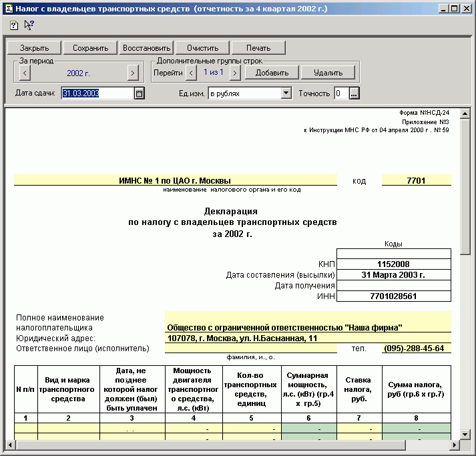This screenshot has width=476, height=456.
Task: Click the horizontal scrollbar thumb
Action: click(211, 445)
